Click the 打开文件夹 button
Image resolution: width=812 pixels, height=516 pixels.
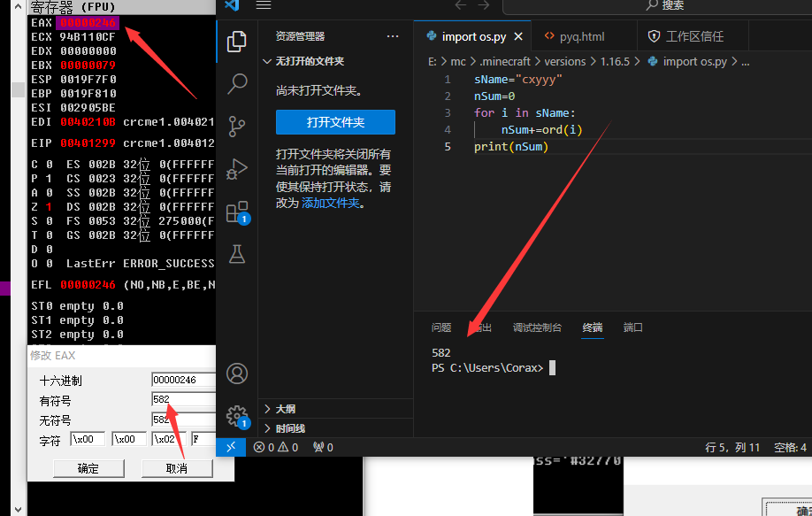click(335, 122)
